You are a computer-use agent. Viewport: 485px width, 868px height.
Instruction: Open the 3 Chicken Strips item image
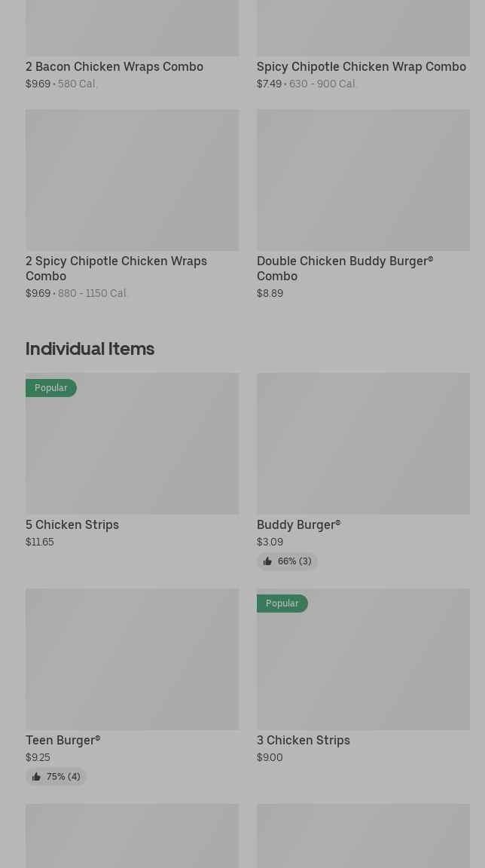[363, 667]
